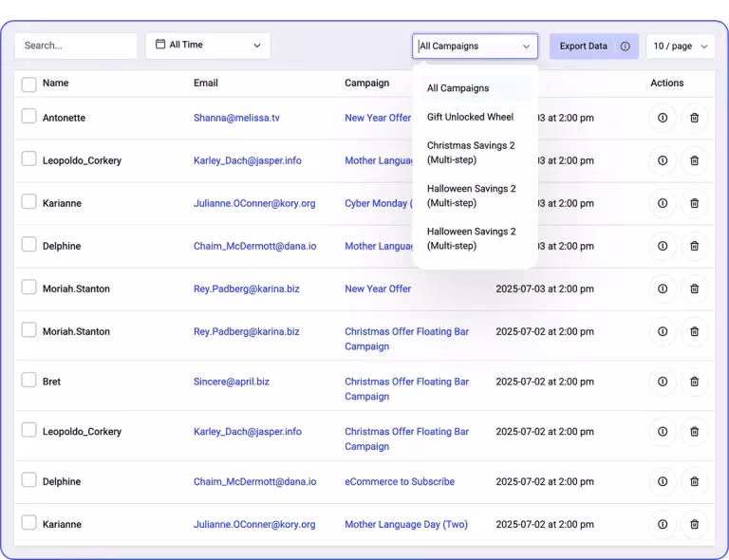
Task: Click the Campaign column header
Action: (366, 84)
